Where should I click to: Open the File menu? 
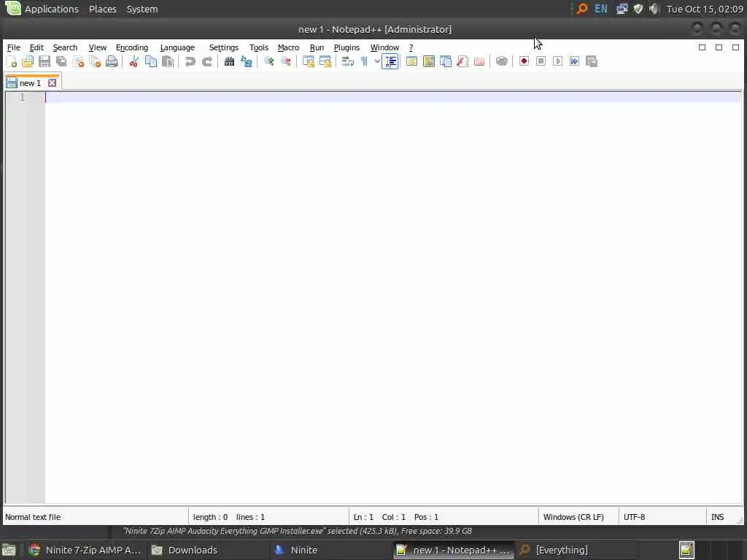[x=14, y=47]
